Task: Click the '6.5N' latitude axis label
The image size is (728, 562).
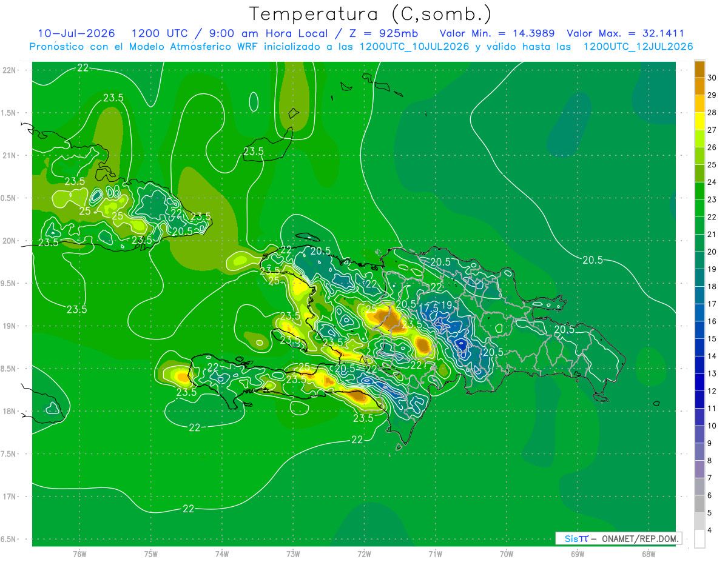Action: 8,539
